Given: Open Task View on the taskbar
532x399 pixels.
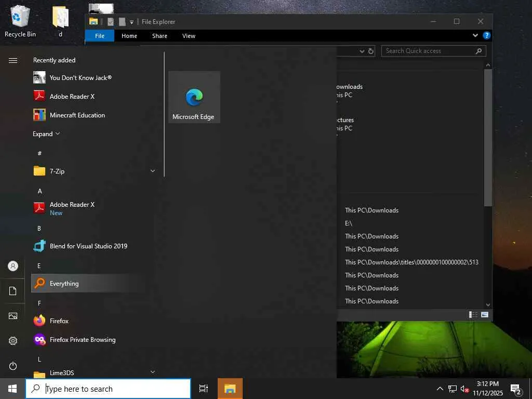Looking at the screenshot, I should point(204,389).
